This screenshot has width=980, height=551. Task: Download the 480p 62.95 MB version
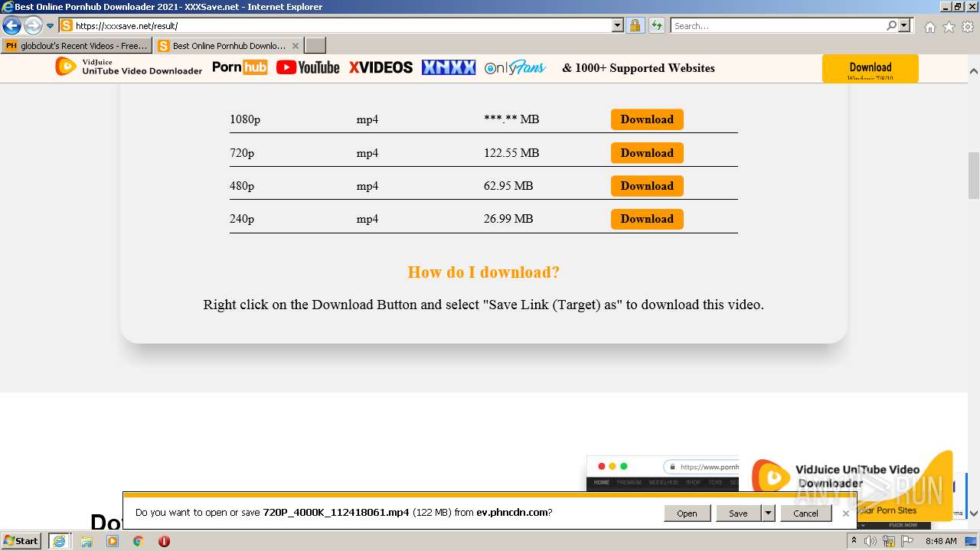pyautogui.click(x=647, y=186)
